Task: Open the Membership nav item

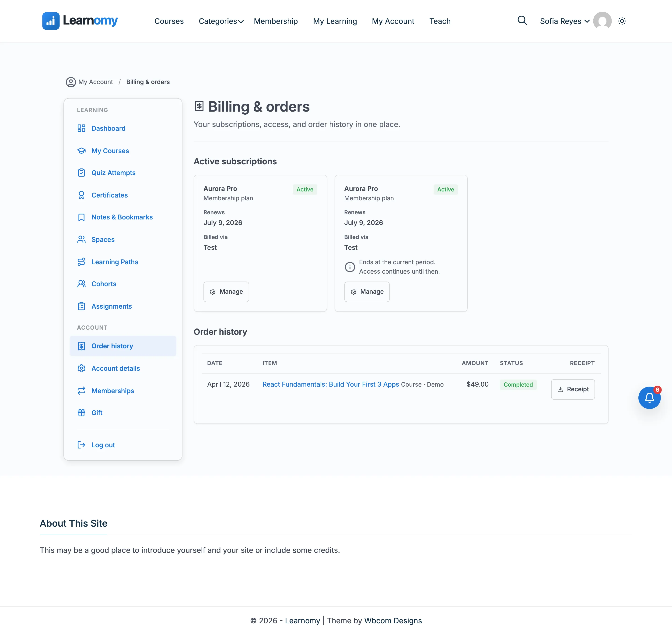Action: 276,21
